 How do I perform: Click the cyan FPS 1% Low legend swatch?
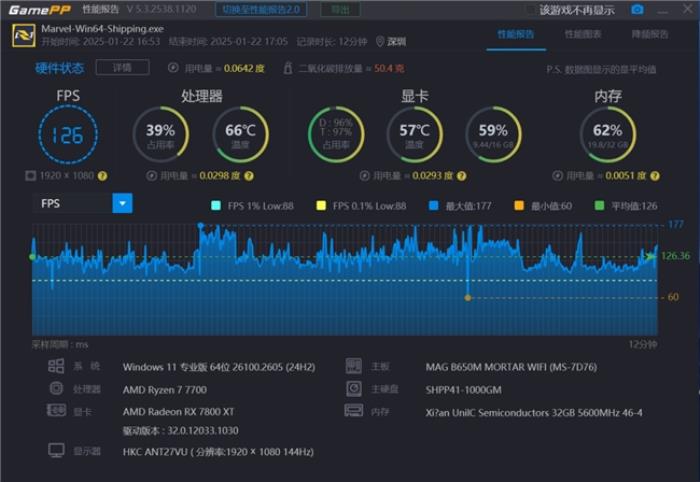click(x=216, y=206)
